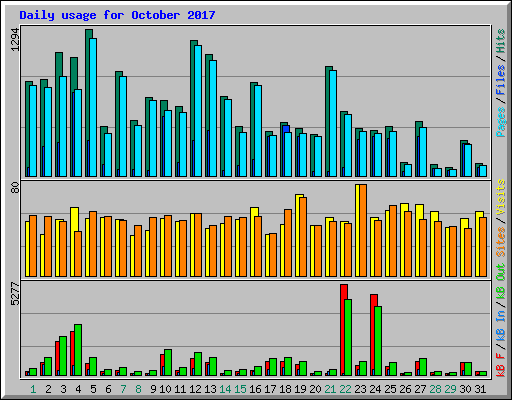Click the 1294 axis value on the top chart
The height and width of the screenshot is (400, 512).
click(x=16, y=40)
